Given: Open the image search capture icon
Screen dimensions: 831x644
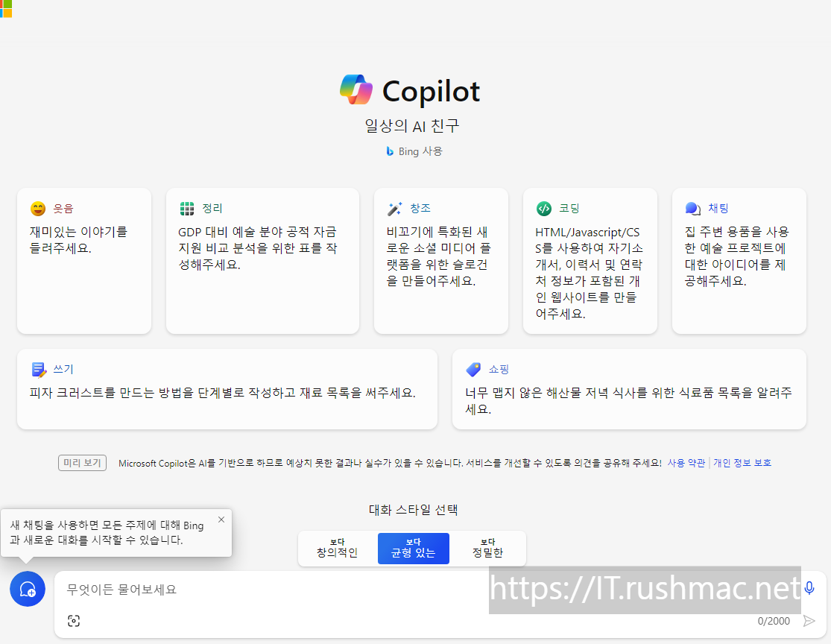Looking at the screenshot, I should [74, 621].
